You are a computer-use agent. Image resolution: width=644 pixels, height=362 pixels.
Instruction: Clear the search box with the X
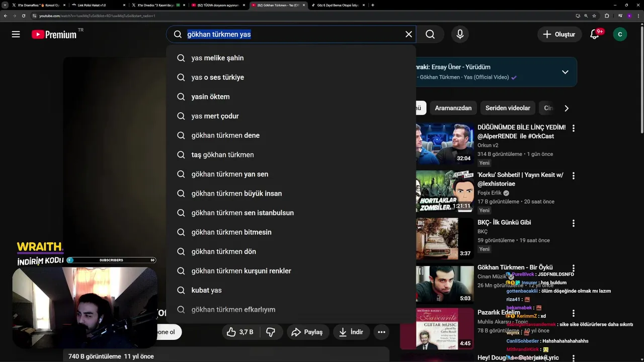tap(409, 34)
